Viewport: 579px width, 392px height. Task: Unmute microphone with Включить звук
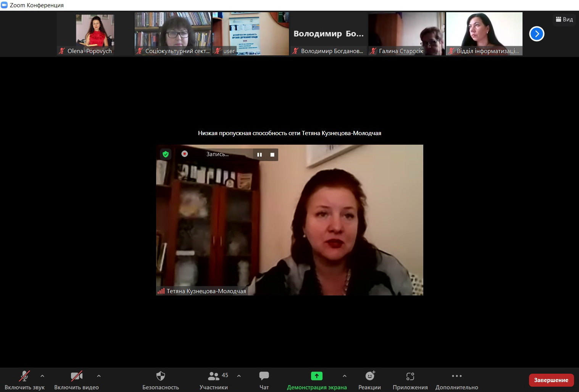24,376
